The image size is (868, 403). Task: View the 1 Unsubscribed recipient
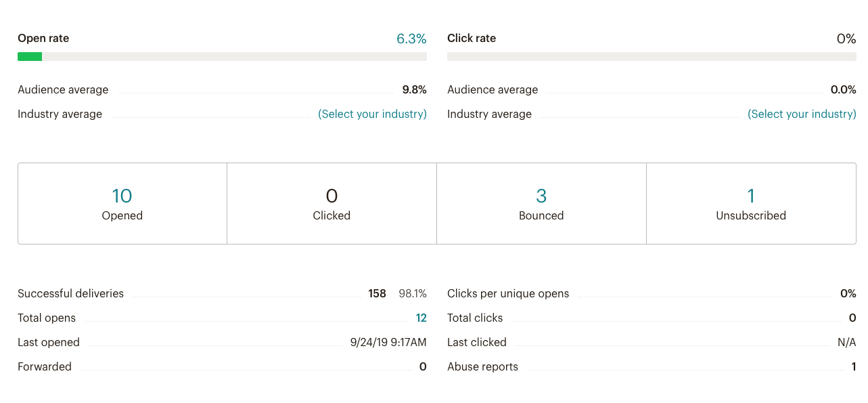click(x=751, y=196)
